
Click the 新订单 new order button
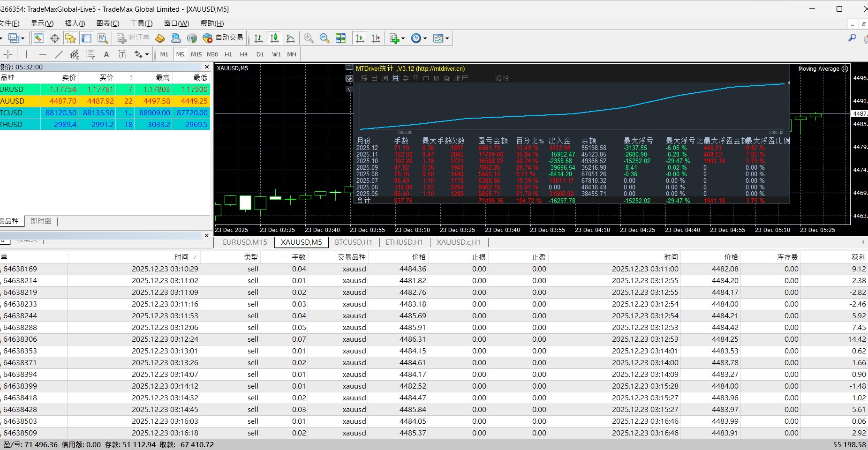tap(133, 38)
